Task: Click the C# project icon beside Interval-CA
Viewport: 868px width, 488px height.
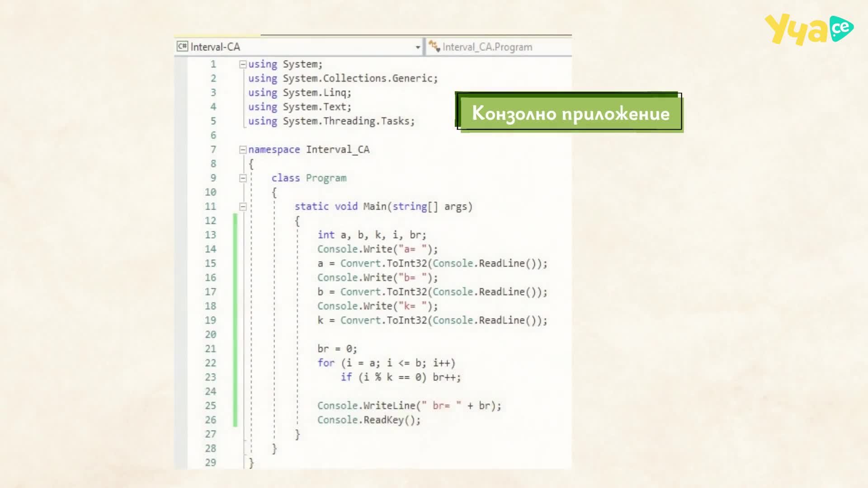Action: [182, 47]
